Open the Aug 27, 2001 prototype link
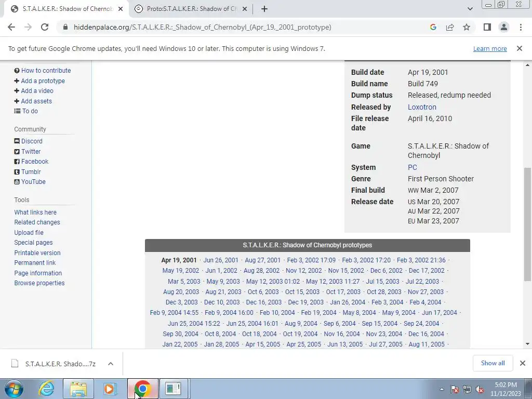Viewport: 532px width, 399px height. tap(262, 260)
